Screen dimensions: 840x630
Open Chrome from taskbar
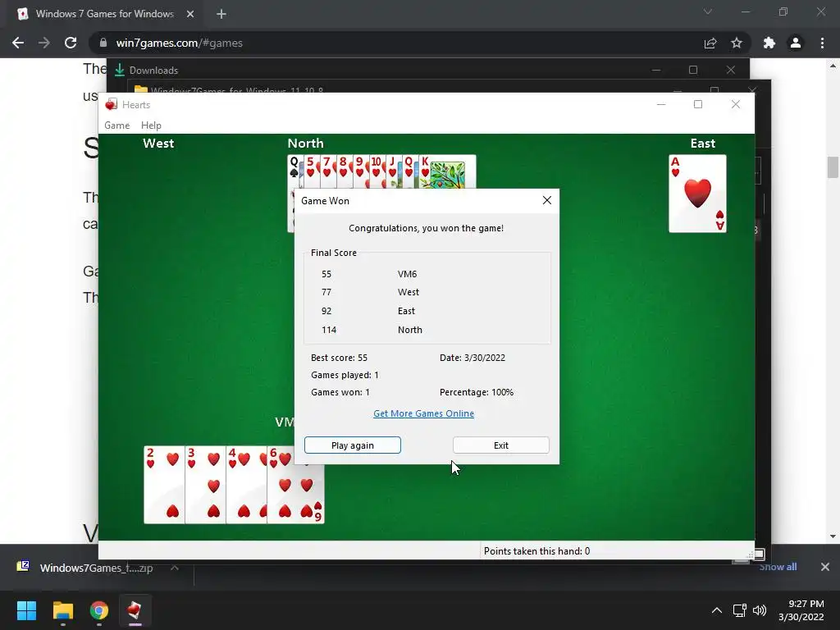click(x=99, y=610)
